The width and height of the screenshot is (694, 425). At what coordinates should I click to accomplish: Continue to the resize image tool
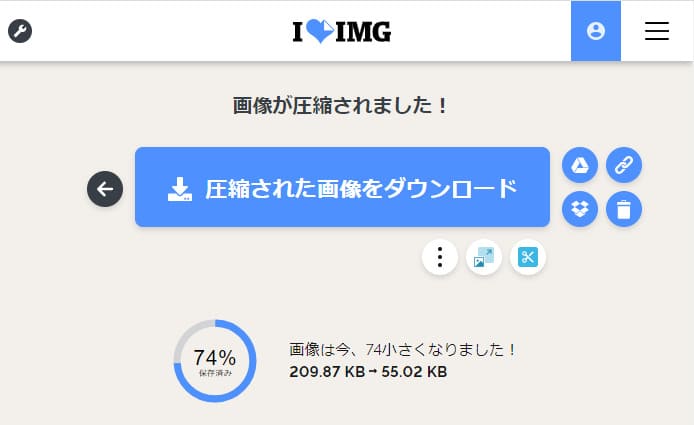(484, 257)
